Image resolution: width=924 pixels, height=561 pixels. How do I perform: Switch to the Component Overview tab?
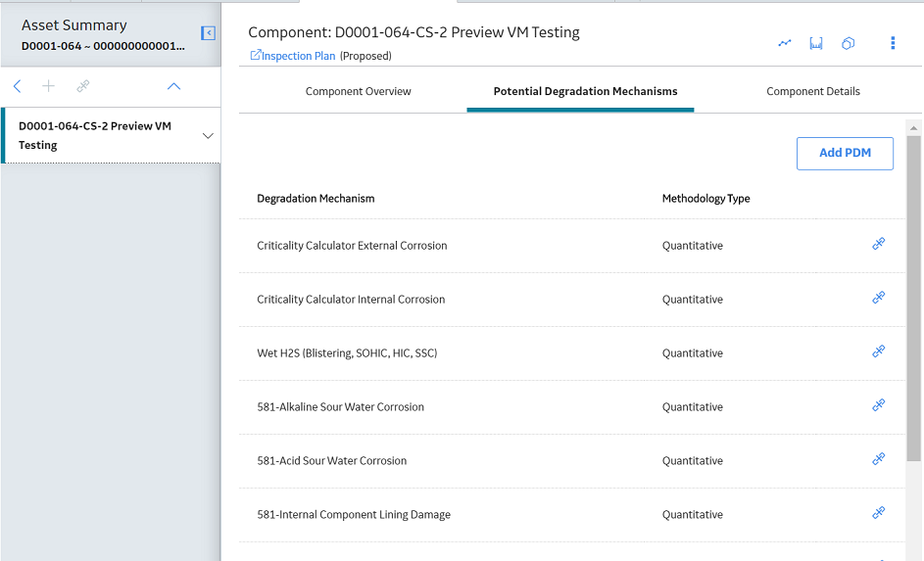(359, 91)
